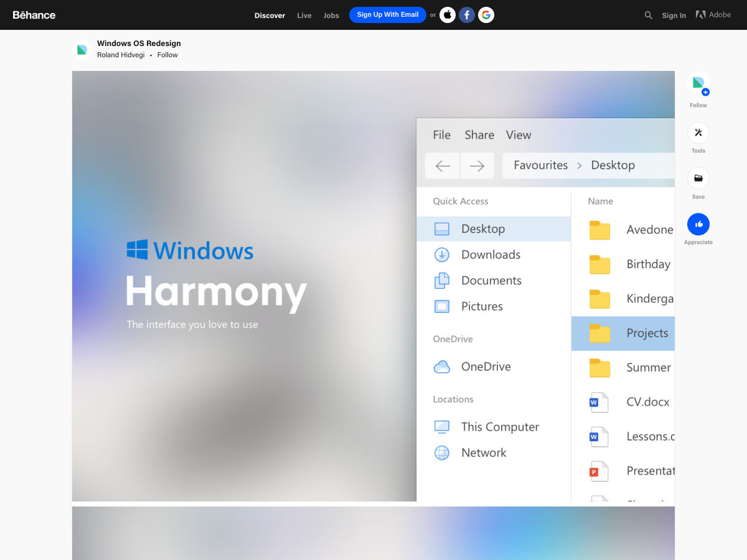Click the Documents pages icon
The height and width of the screenshot is (560, 747).
tap(441, 281)
